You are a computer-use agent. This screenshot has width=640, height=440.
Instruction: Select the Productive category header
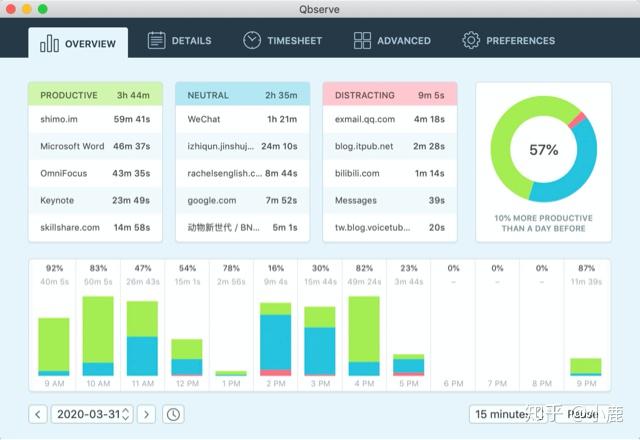pyautogui.click(x=95, y=95)
